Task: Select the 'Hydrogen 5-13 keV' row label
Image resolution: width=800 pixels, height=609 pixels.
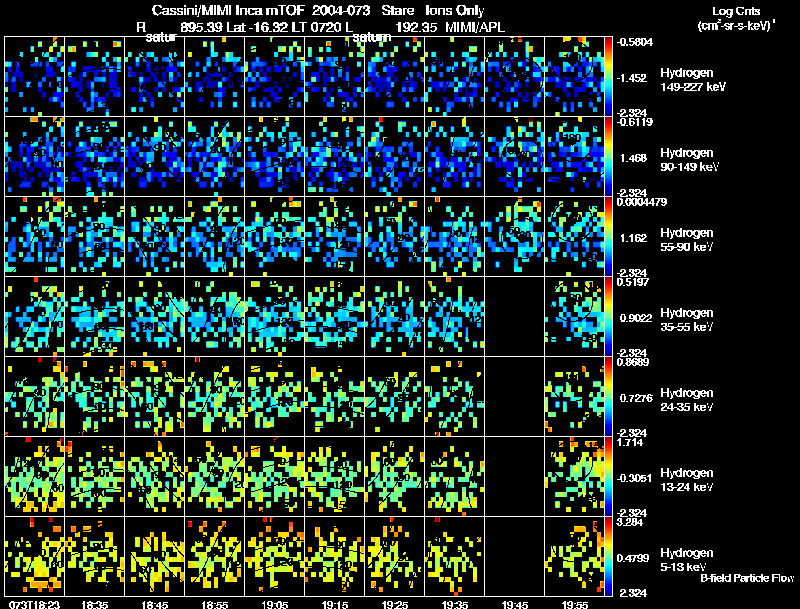Action: [687, 560]
